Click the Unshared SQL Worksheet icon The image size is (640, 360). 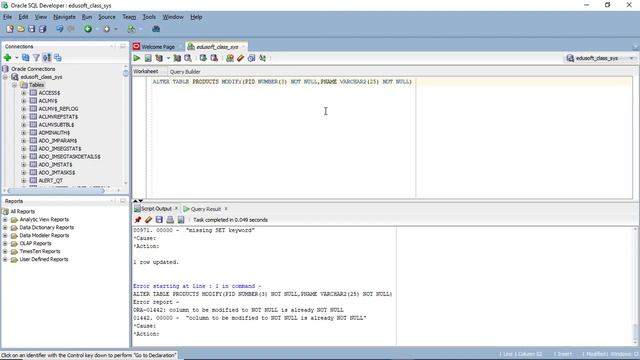click(x=230, y=58)
